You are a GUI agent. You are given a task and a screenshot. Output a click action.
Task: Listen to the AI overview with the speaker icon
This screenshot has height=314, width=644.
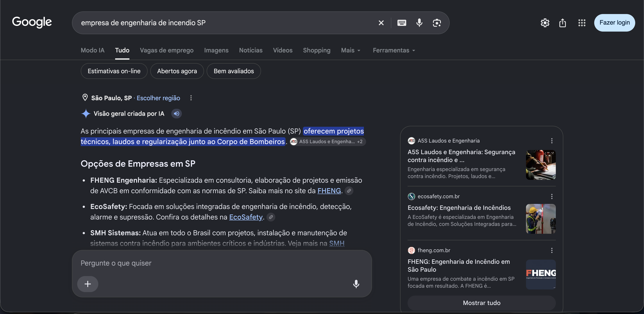(x=177, y=114)
